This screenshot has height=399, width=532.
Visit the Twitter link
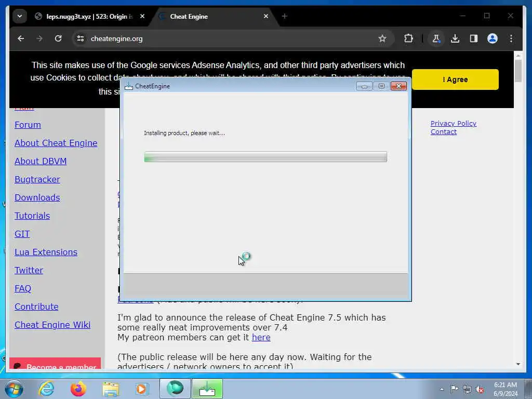[x=29, y=270]
